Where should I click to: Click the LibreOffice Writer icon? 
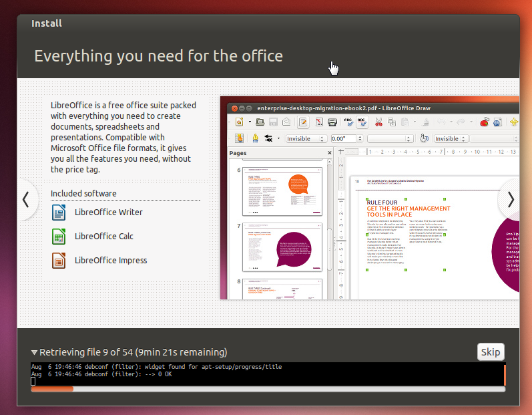point(59,213)
